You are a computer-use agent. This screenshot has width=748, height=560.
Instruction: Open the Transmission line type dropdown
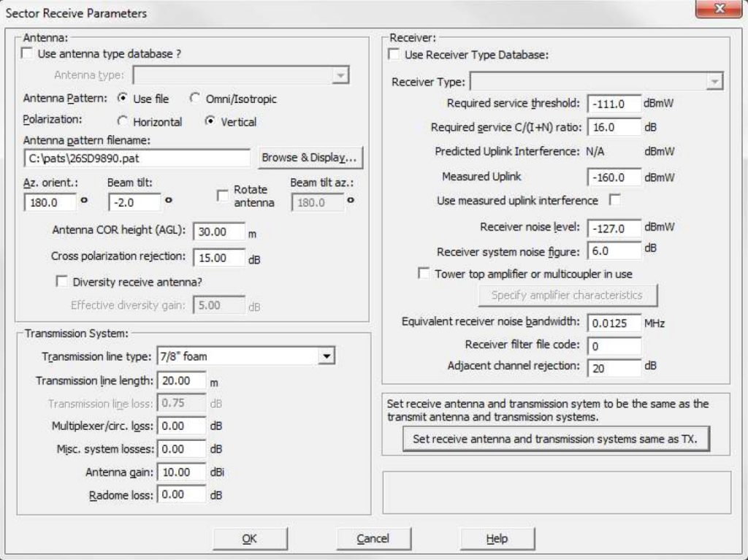tap(328, 356)
